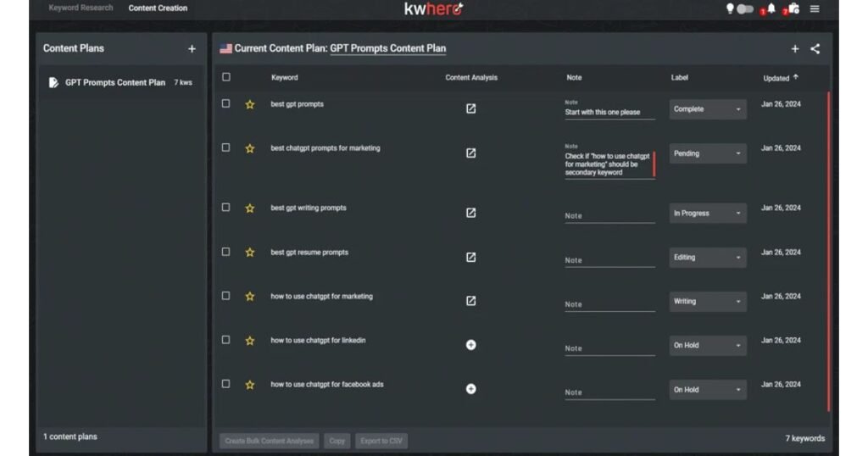The width and height of the screenshot is (868, 456).
Task: Open content analysis for best gpt resume prompts
Action: point(470,257)
